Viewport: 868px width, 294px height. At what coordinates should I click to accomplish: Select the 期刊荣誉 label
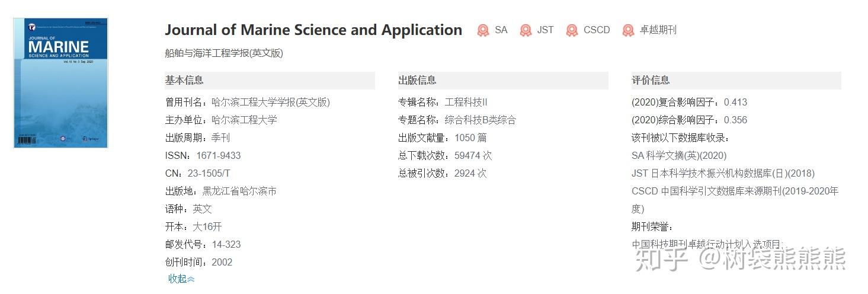point(653,226)
